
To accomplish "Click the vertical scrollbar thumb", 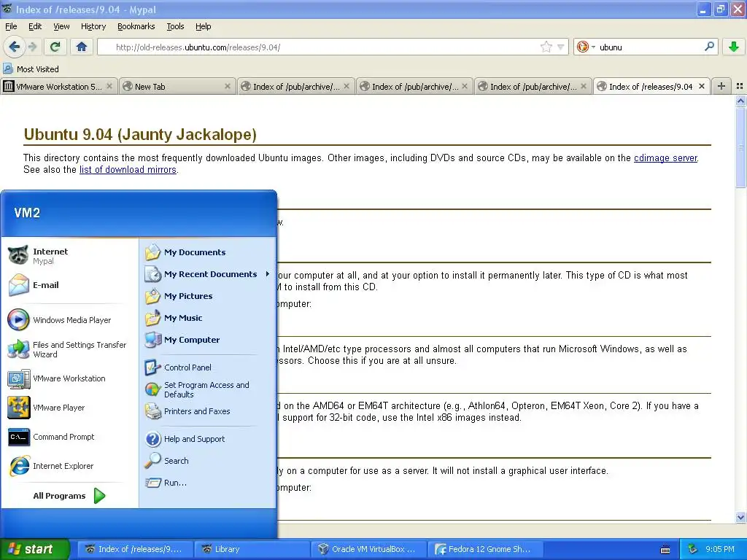I will (x=740, y=147).
